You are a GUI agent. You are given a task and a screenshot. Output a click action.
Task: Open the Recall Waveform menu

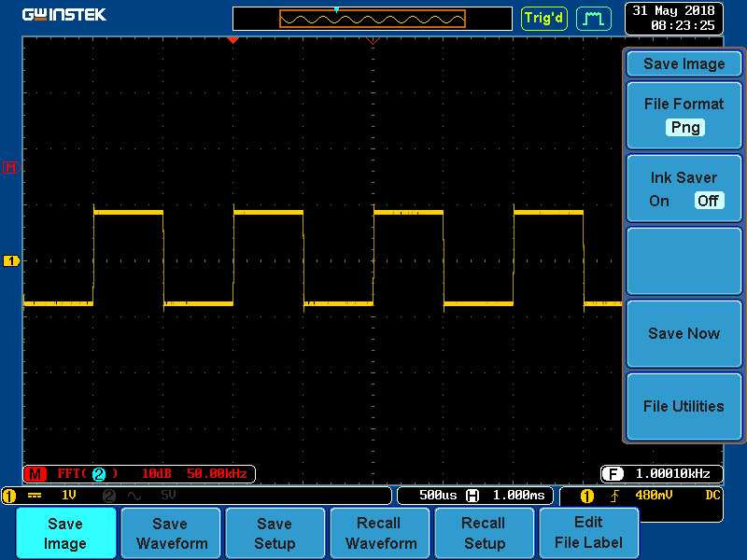pos(380,533)
